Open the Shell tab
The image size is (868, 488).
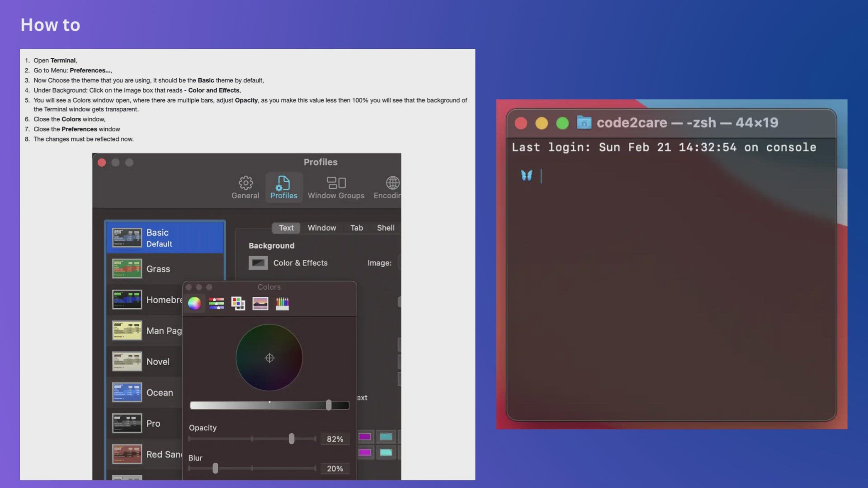point(386,228)
